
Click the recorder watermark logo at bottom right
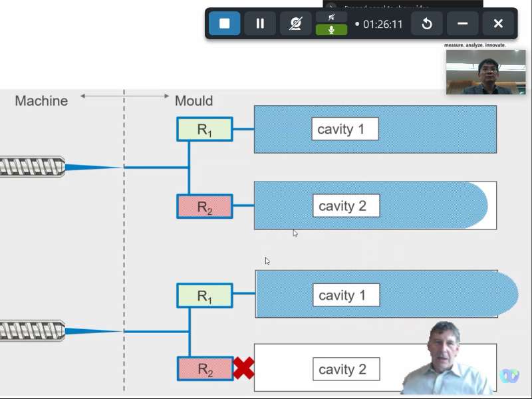pos(509,376)
